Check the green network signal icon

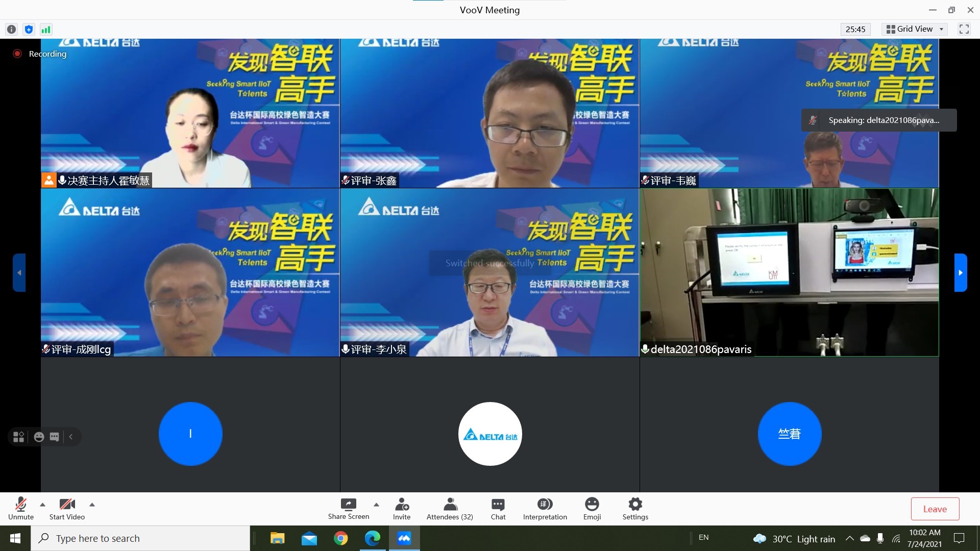46,29
